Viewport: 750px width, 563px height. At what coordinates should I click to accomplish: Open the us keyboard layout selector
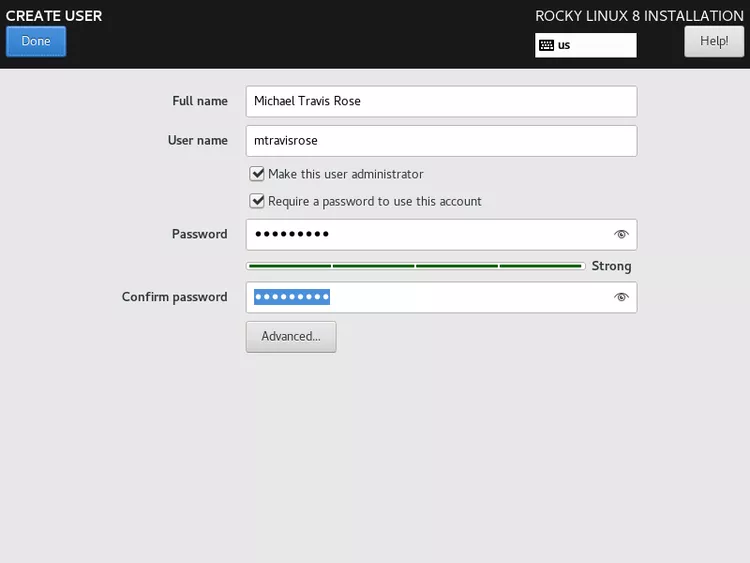585,45
